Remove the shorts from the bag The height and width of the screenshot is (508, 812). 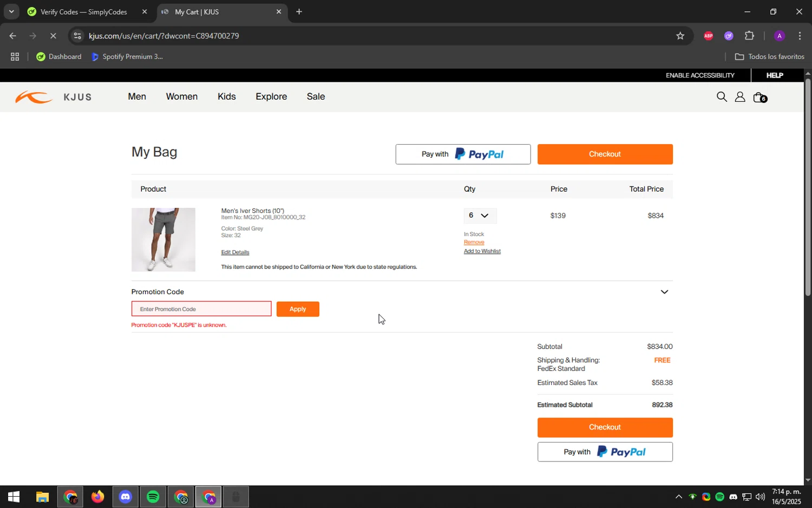point(474,242)
